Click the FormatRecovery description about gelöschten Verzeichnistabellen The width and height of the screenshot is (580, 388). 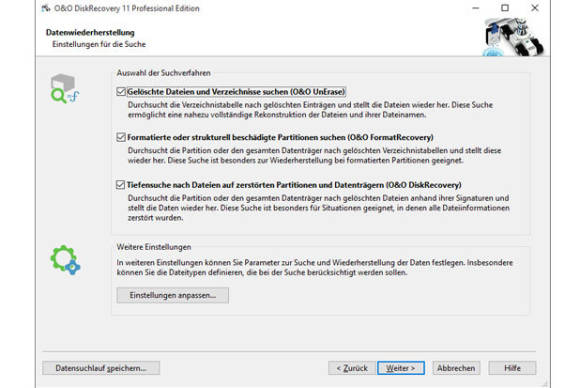coord(314,155)
